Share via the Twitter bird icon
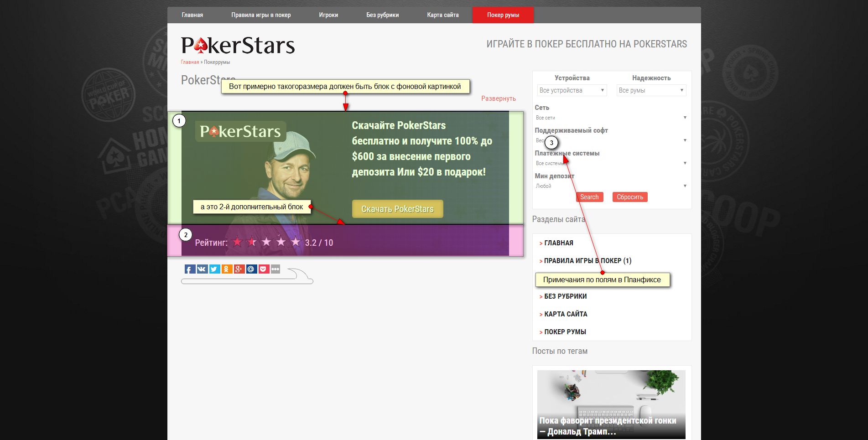Screen dimensions: 868x440 coord(214,269)
